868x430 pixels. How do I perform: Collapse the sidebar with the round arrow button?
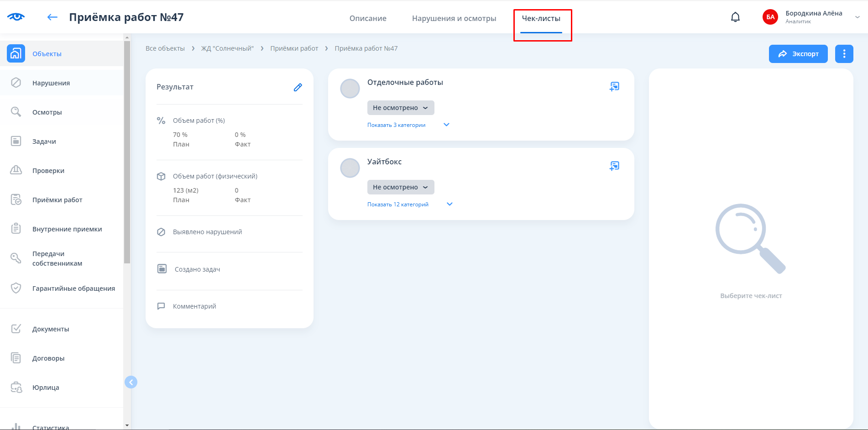131,382
